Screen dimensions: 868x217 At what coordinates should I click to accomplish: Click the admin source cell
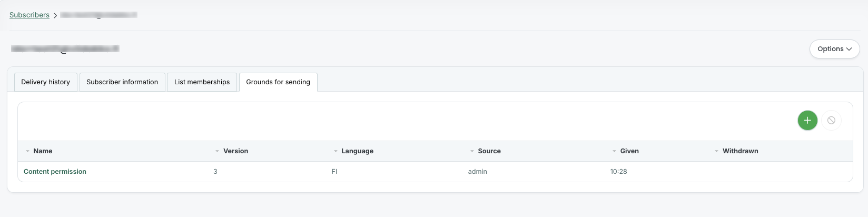pyautogui.click(x=477, y=172)
